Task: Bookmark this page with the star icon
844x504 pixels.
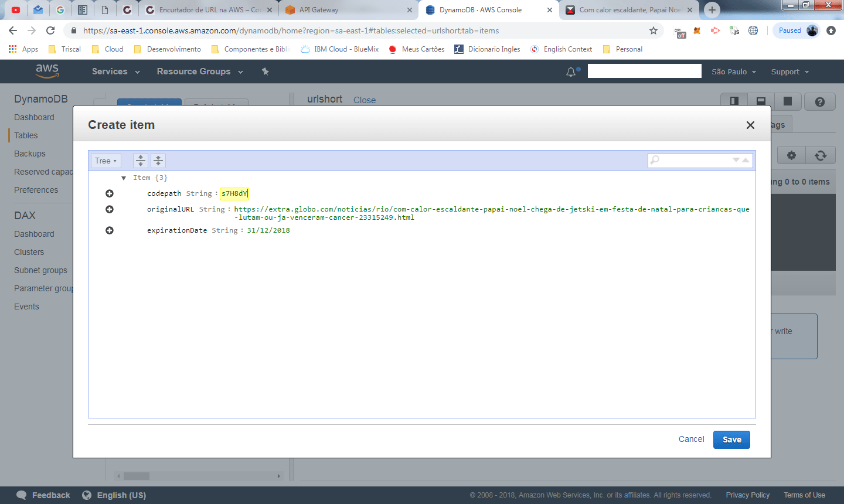Action: tap(654, 30)
